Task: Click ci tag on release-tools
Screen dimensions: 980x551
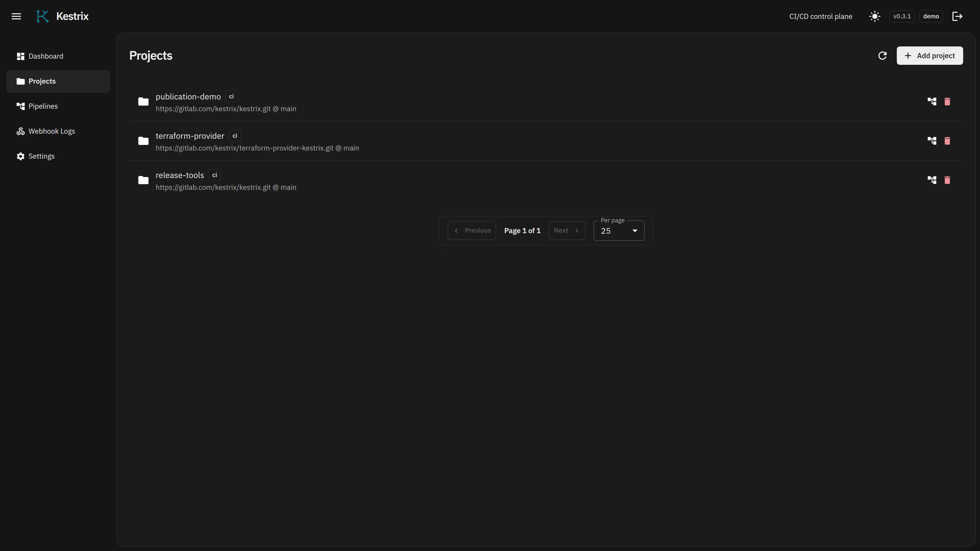Action: pyautogui.click(x=215, y=175)
